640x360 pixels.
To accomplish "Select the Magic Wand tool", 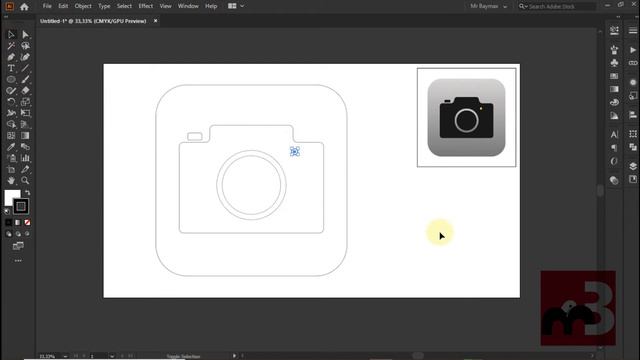I will tap(11, 46).
